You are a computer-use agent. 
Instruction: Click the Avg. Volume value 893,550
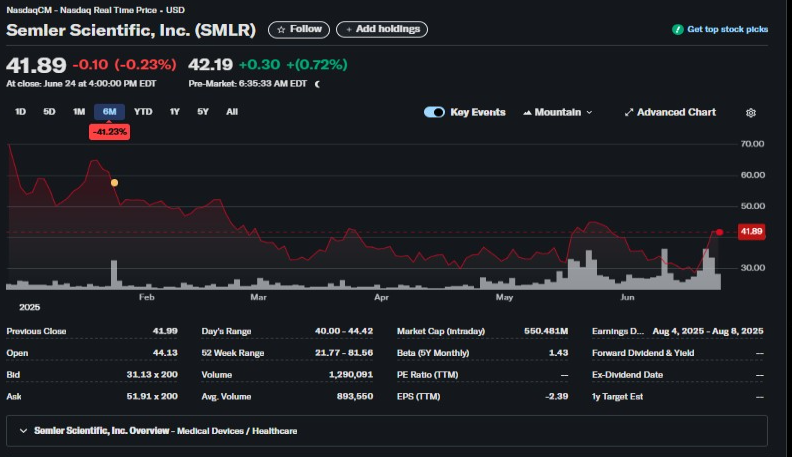[x=355, y=396]
